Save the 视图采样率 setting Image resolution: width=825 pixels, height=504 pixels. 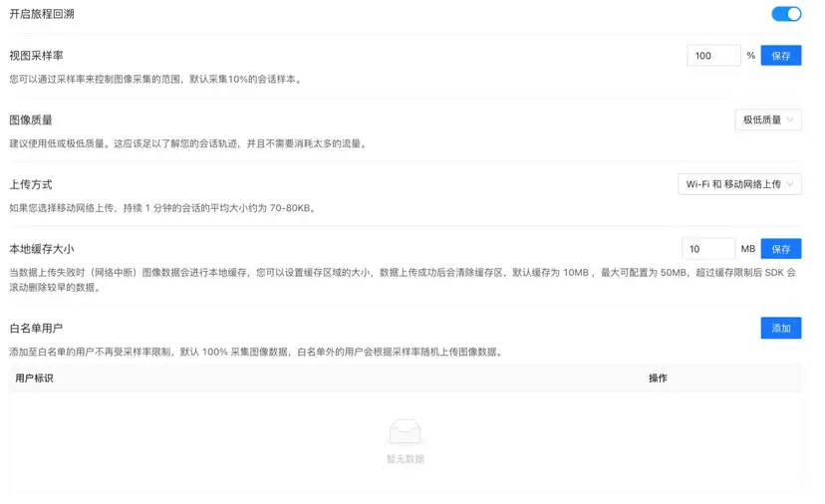pyautogui.click(x=781, y=56)
